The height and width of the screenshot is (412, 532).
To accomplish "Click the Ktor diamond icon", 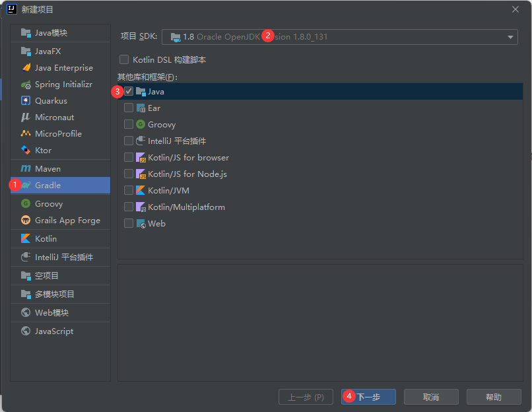I will tap(26, 150).
